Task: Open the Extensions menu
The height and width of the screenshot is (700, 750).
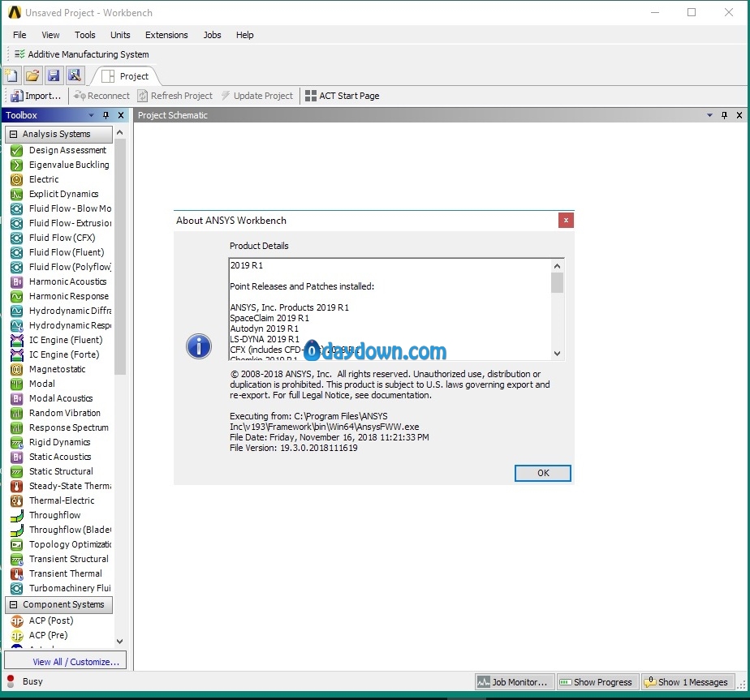Action: click(166, 35)
